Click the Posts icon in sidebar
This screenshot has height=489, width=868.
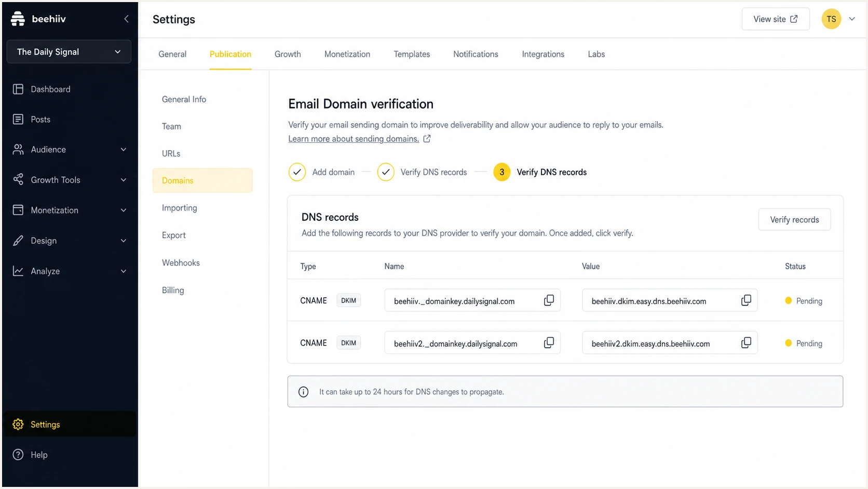tap(18, 119)
